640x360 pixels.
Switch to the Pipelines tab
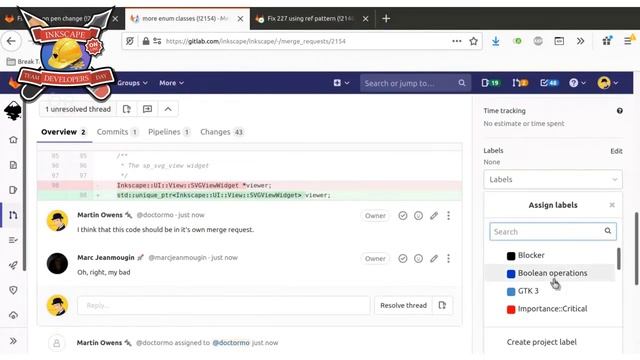169,132
